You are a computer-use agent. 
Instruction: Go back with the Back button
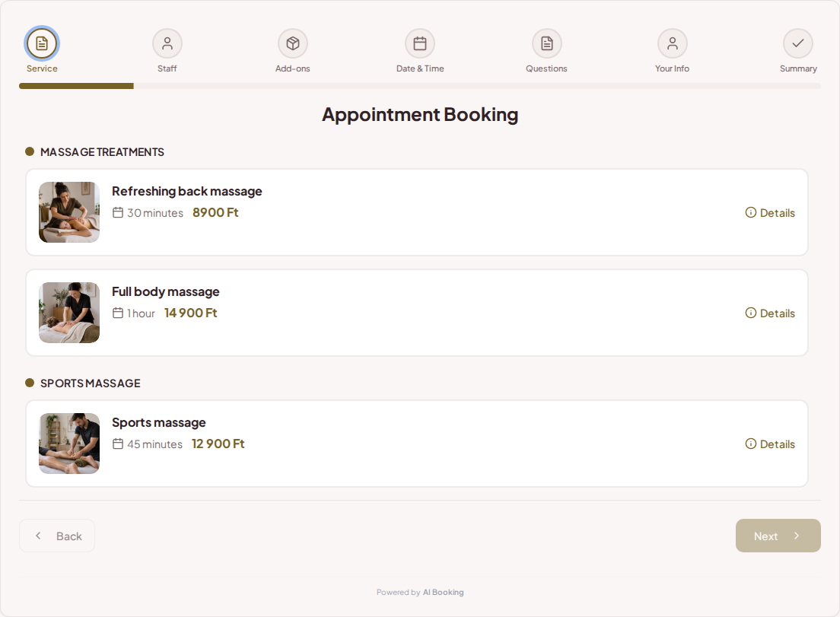(x=57, y=536)
